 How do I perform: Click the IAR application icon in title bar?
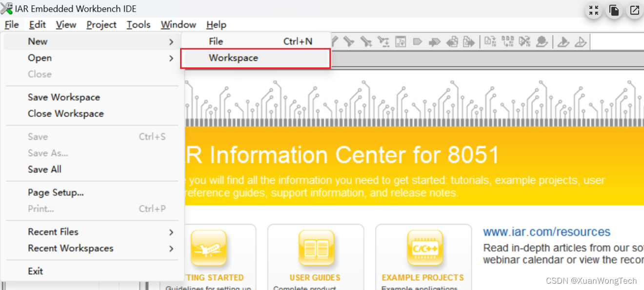tap(7, 8)
